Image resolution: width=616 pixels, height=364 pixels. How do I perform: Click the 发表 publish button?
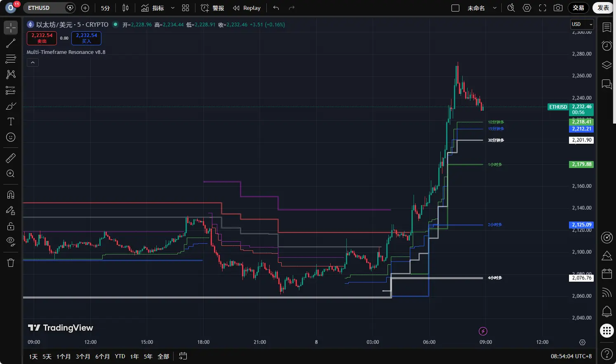603,8
